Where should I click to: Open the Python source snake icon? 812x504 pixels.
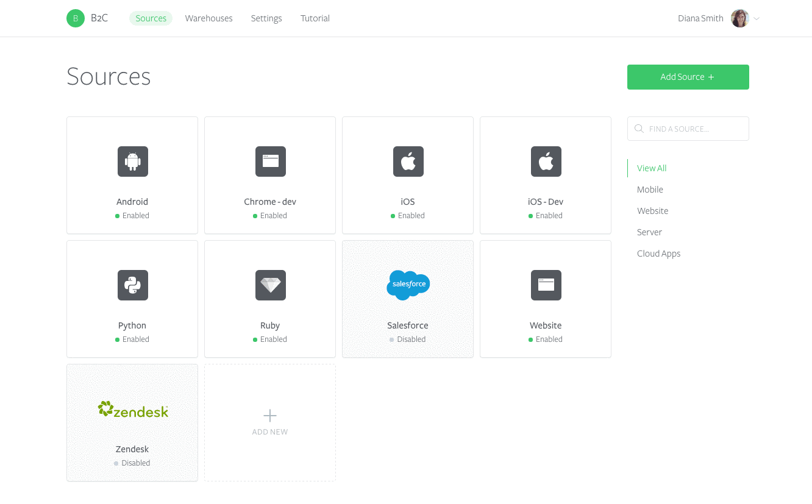[133, 285]
